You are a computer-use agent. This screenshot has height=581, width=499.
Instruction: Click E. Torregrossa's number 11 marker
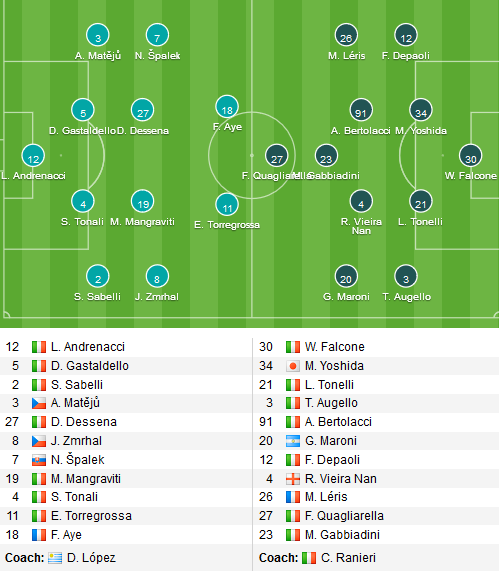click(227, 205)
